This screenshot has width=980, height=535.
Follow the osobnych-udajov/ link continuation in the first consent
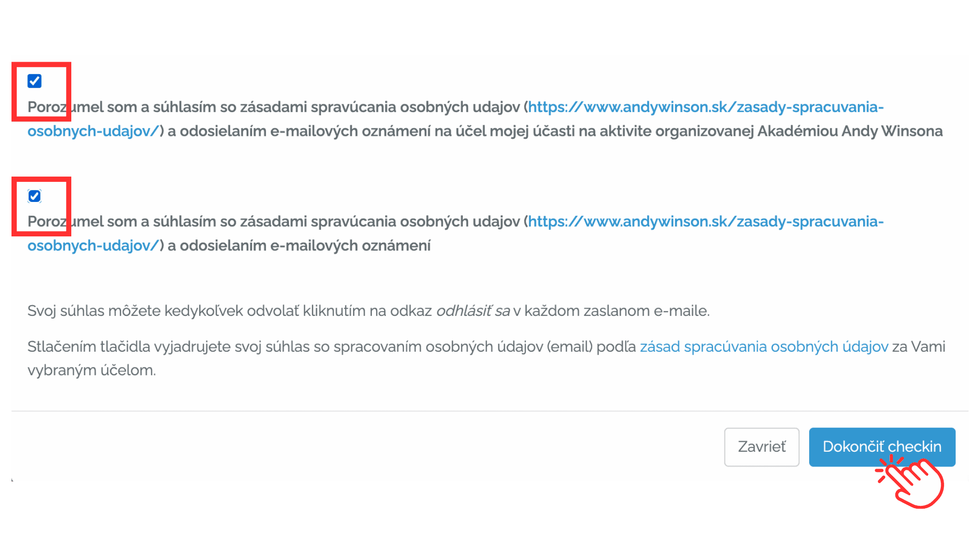pos(93,131)
